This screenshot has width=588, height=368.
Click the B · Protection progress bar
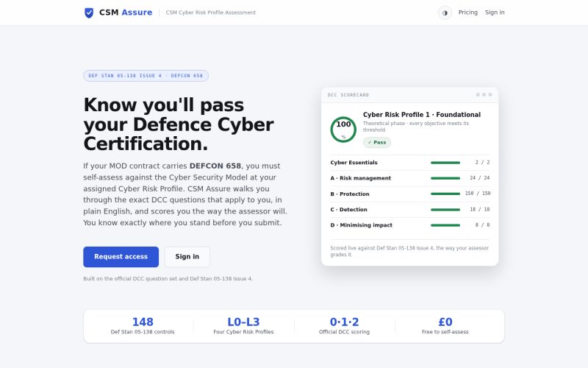[x=445, y=194]
